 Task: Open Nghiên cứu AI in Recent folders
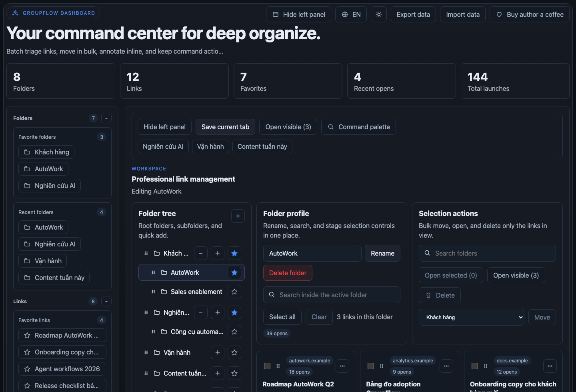click(x=50, y=244)
